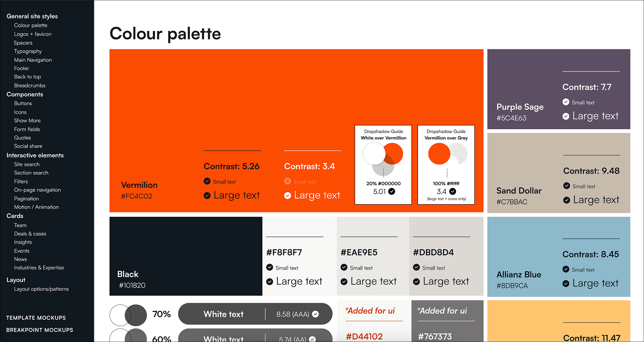Click the checkmark inside the "8.58 (AAA)" pill
644x342 pixels.
pyautogui.click(x=316, y=314)
